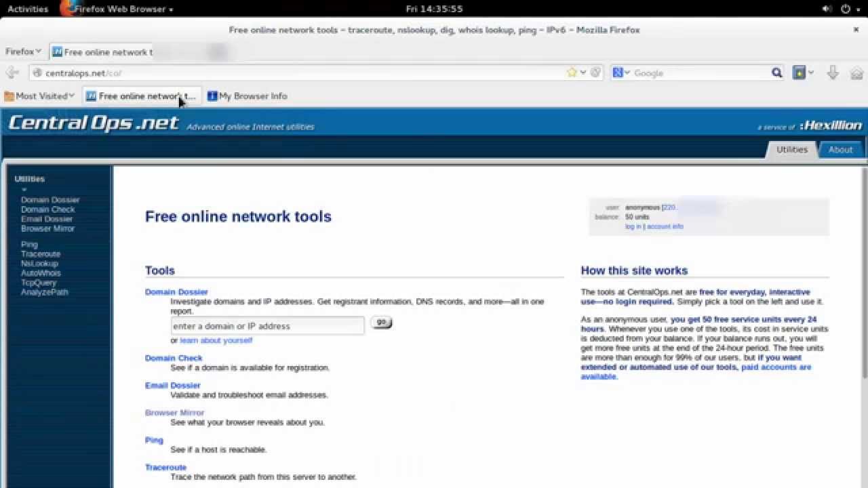Close the Firefox window with X
This screenshot has height=488, width=868.
(x=856, y=29)
